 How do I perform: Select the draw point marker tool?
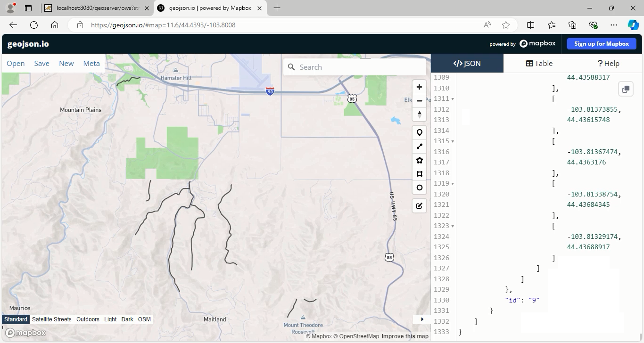tap(419, 133)
